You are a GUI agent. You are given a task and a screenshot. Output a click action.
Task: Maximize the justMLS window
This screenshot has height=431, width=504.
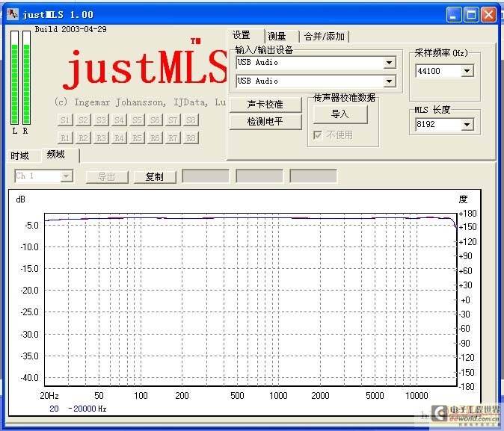(x=471, y=15)
